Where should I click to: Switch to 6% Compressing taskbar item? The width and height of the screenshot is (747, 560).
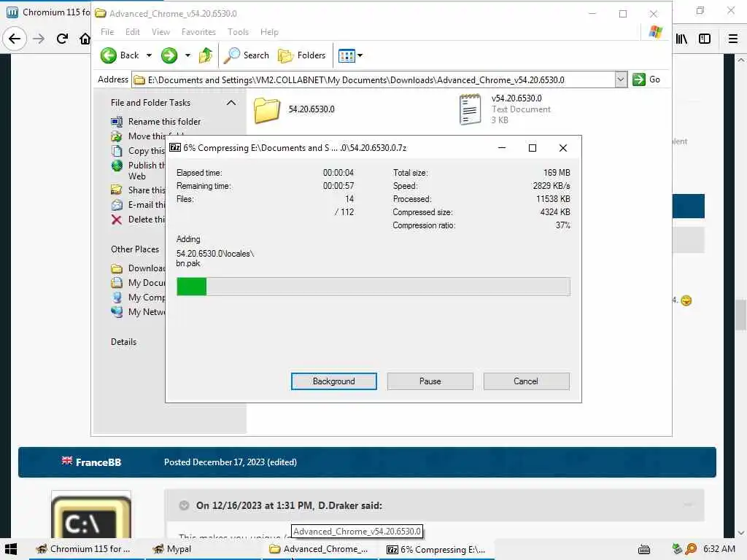pos(436,550)
